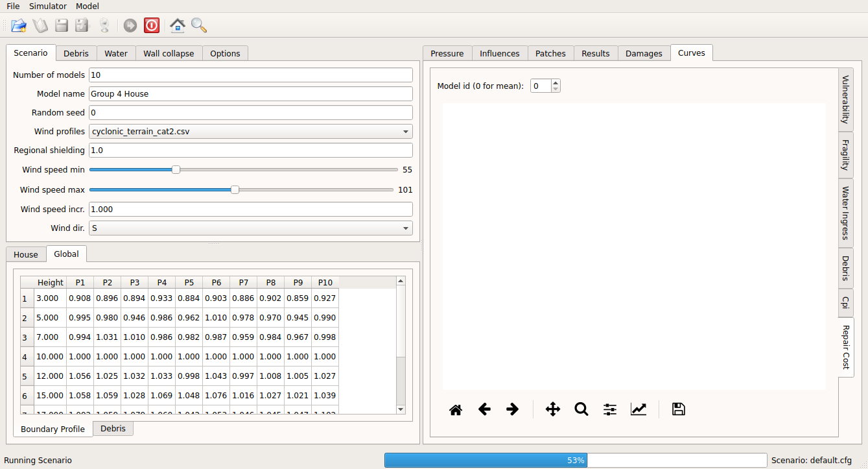Select the Debris bottom tab under table
Viewport: 868px width, 469px height.
pyautogui.click(x=113, y=428)
